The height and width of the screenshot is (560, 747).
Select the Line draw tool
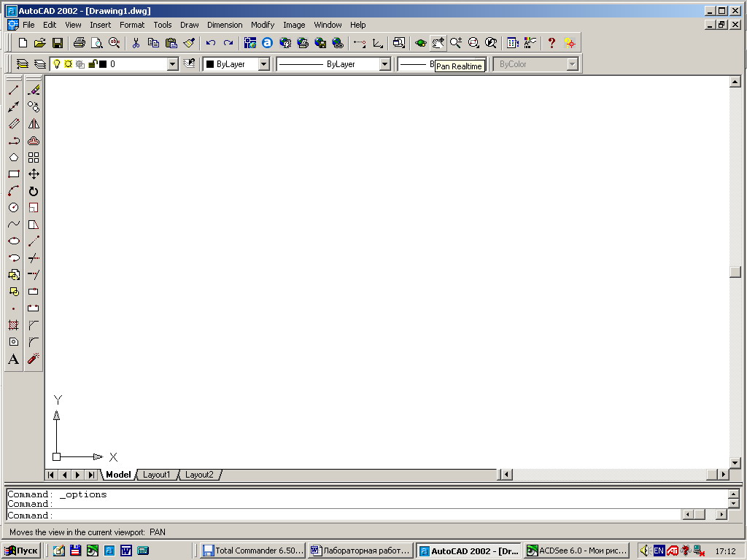tap(14, 90)
